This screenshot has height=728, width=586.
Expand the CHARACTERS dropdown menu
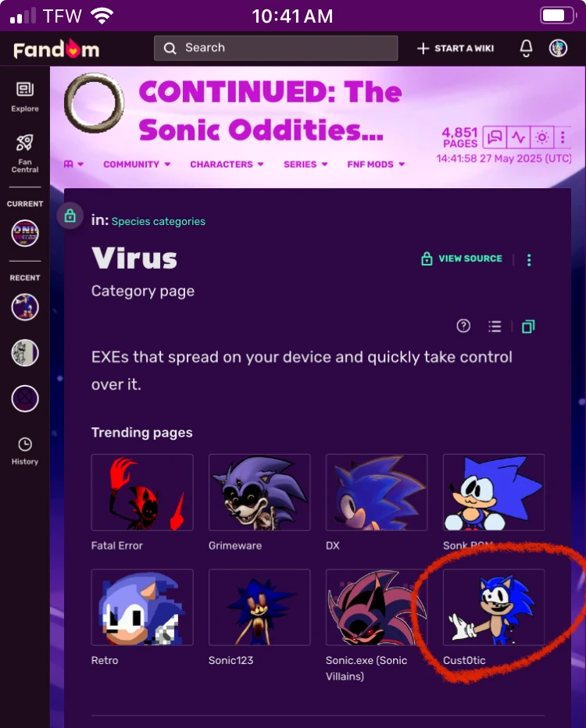pyautogui.click(x=227, y=164)
